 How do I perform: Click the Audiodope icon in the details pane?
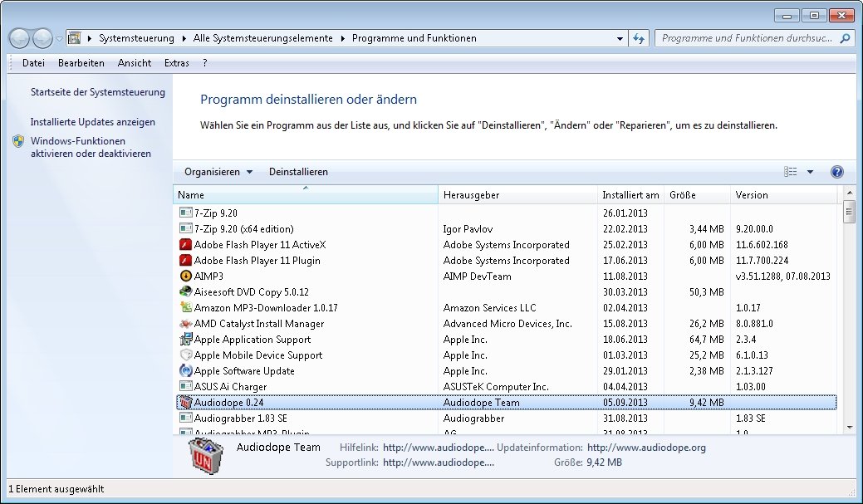[x=205, y=455]
